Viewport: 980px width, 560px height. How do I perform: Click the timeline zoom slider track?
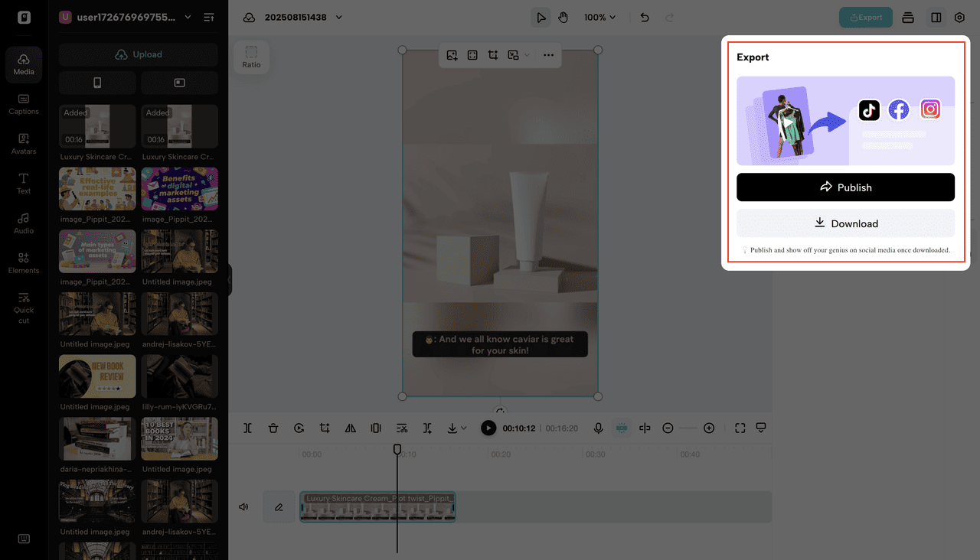(688, 428)
